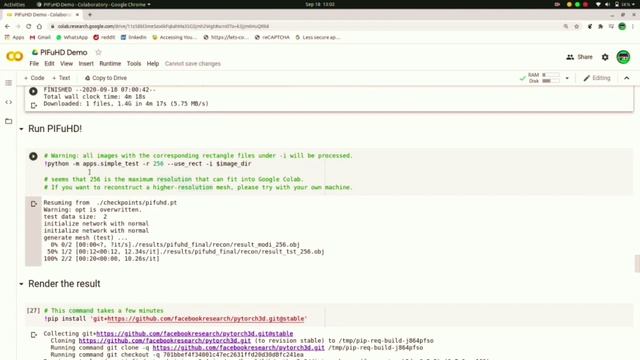Open new Chrome tab with plus button
Image resolution: width=640 pixels, height=360 pixels.
click(90, 15)
